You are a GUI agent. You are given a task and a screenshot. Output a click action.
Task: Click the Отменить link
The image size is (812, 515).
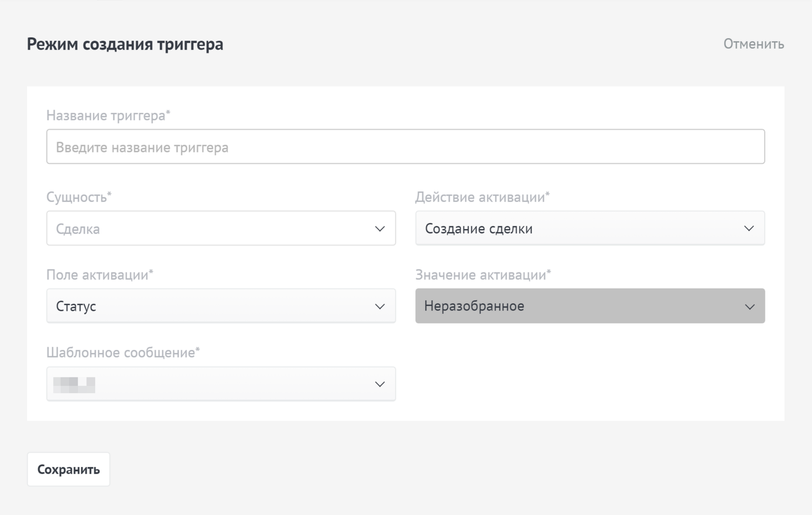[x=753, y=44]
